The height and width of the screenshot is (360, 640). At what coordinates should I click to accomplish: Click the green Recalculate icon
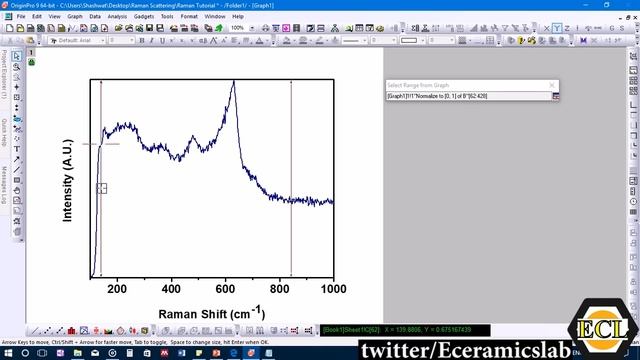(x=219, y=28)
